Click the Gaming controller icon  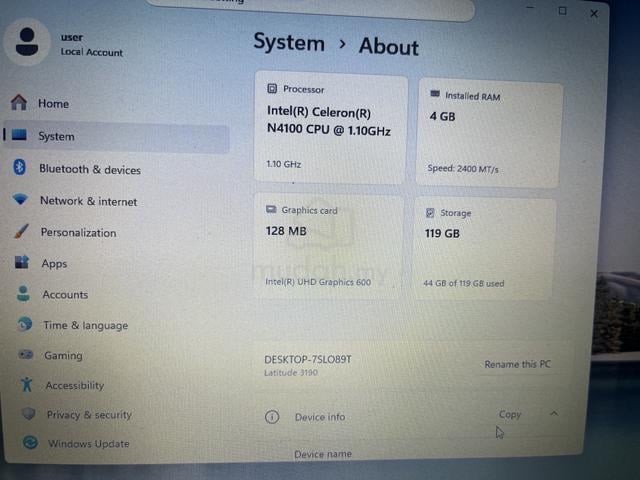point(26,354)
